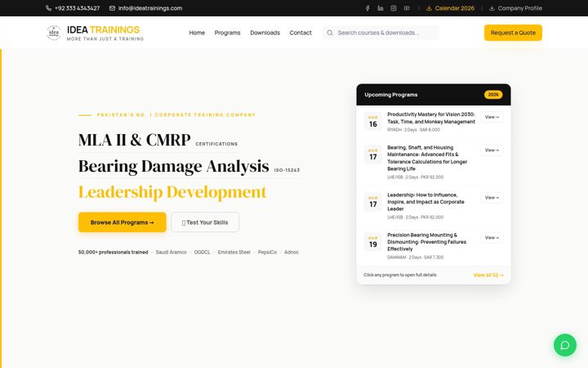Open the Facebook social icon

coord(367,8)
